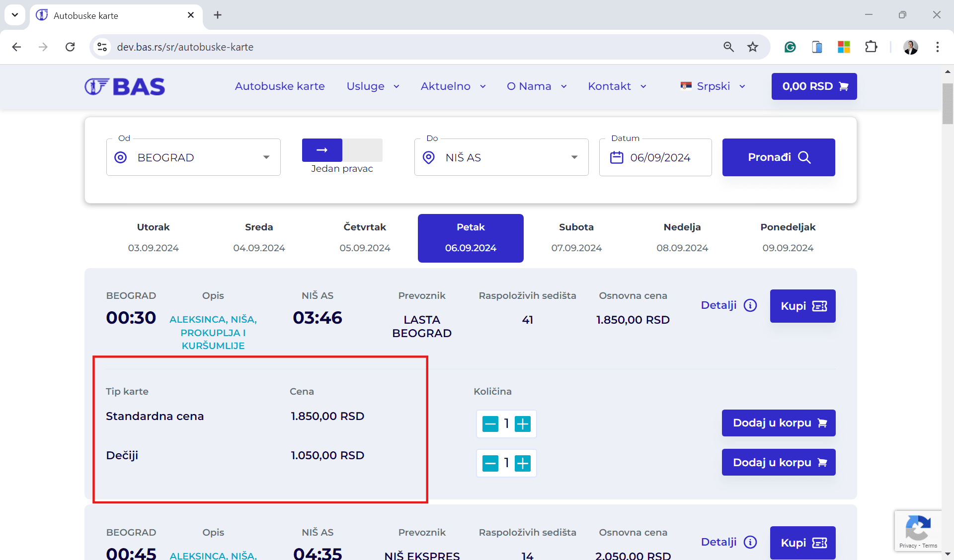View site information icon in address bar
Screen dimensions: 954x560
102,47
